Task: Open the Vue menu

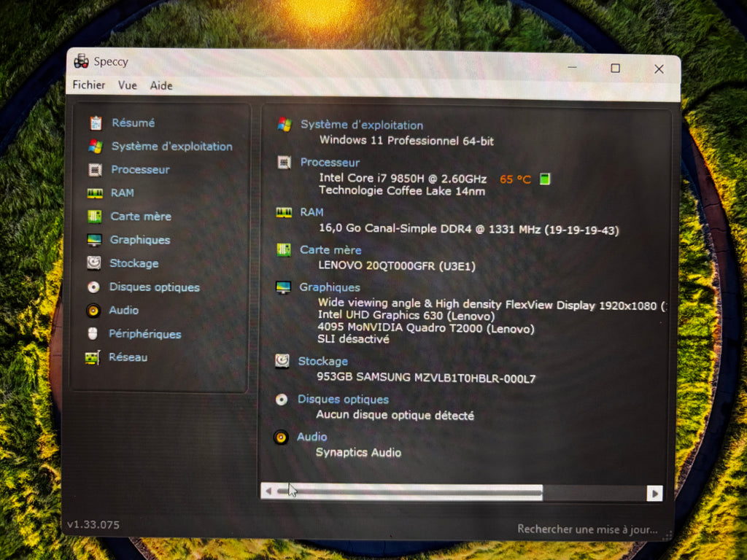Action: click(127, 85)
